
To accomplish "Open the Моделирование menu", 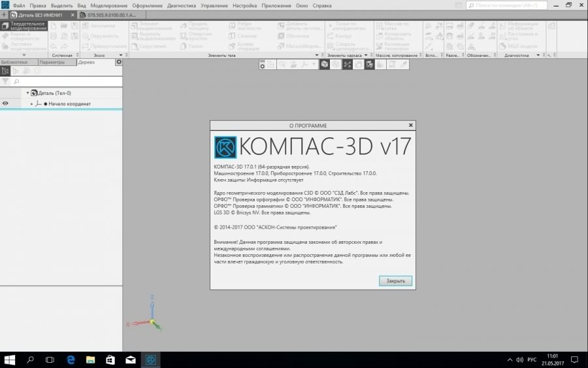I will coord(108,5).
